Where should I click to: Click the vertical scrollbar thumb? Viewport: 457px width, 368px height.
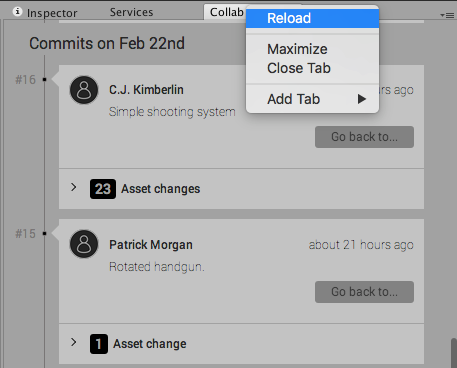(453, 353)
